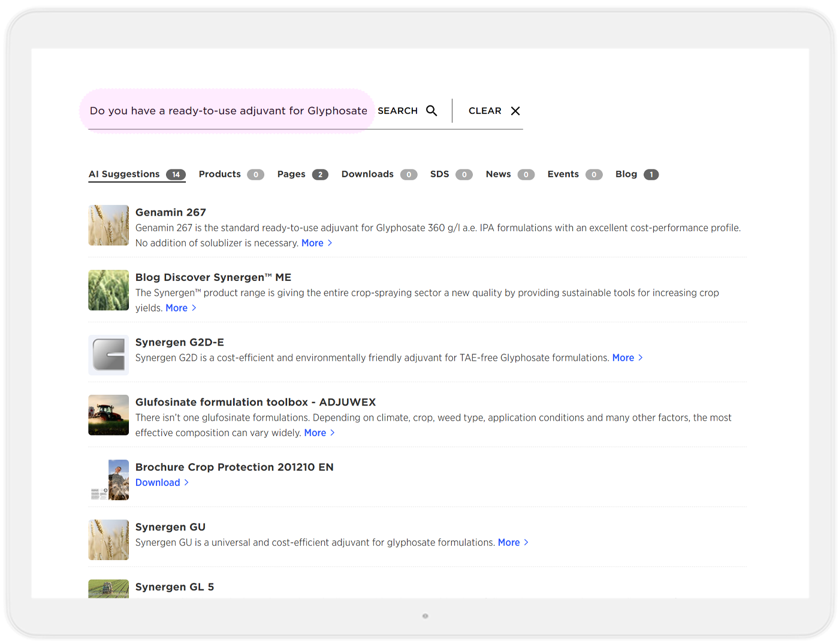Open the Synergen G2D-E result title
This screenshot has width=839, height=644.
pos(180,342)
